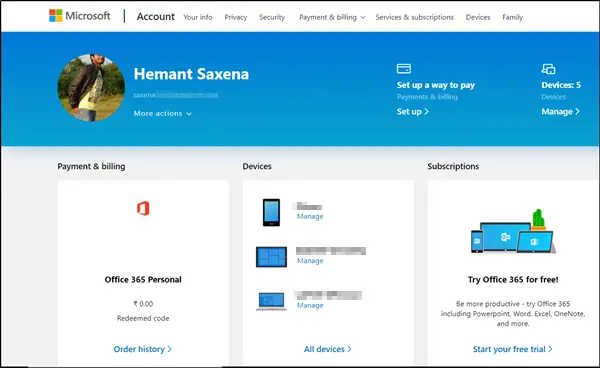Open the Payment & billing dropdown menu
600x368 pixels.
point(332,17)
